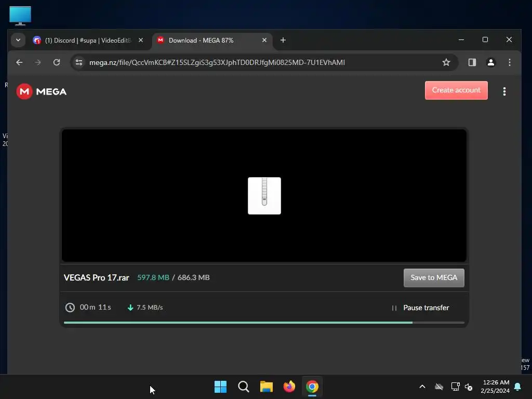Reload the MEGA page
Viewport: 532px width, 399px height.
[x=57, y=62]
